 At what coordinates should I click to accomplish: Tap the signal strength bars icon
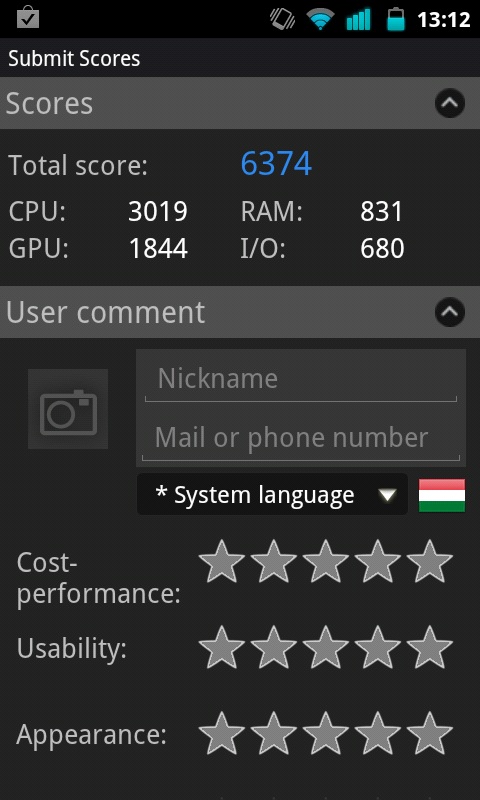pyautogui.click(x=359, y=19)
